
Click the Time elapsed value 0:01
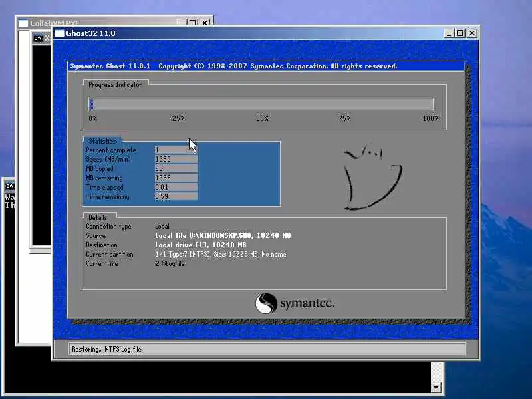coord(176,187)
